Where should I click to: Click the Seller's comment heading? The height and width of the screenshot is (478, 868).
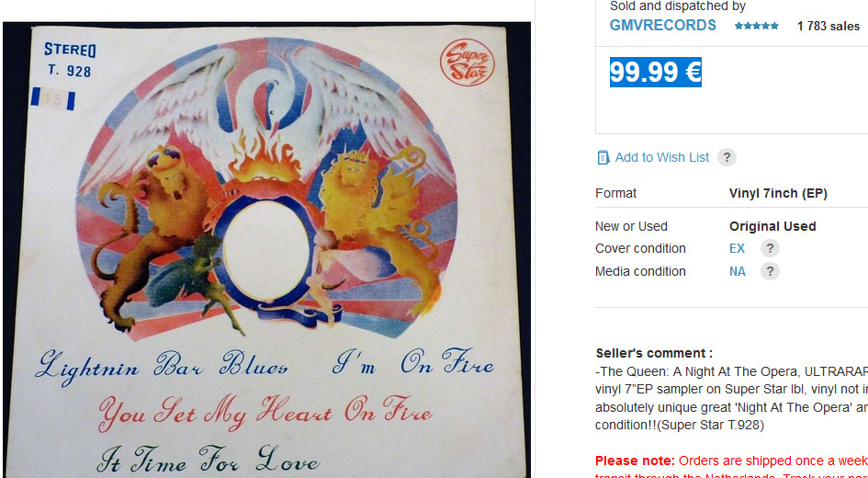pos(654,353)
